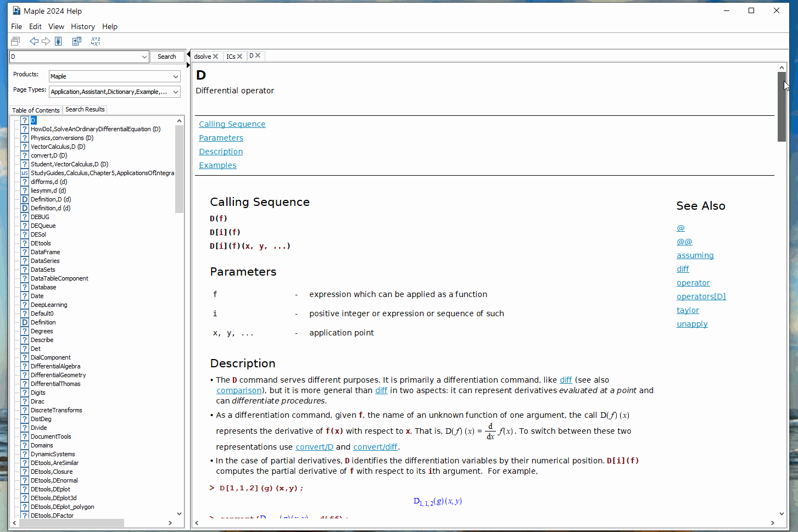Open the convert/diff link
Screen dimensions: 798x532
pyautogui.click(x=376, y=447)
